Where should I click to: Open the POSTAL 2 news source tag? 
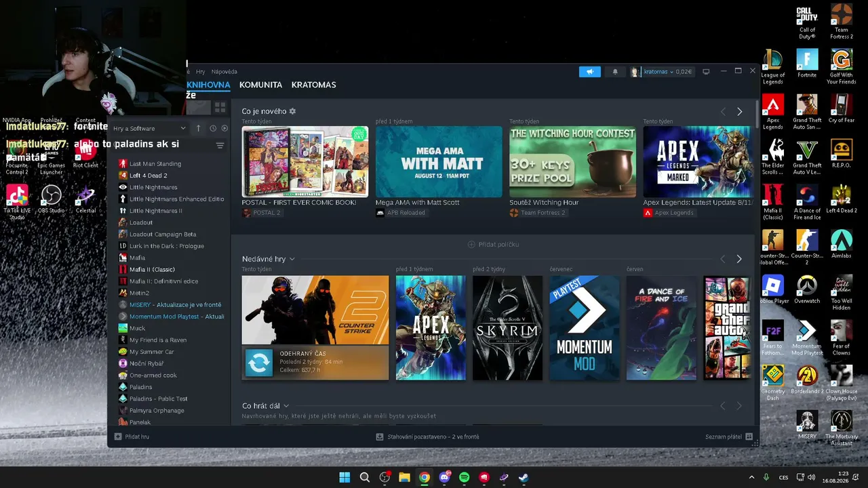coord(261,213)
